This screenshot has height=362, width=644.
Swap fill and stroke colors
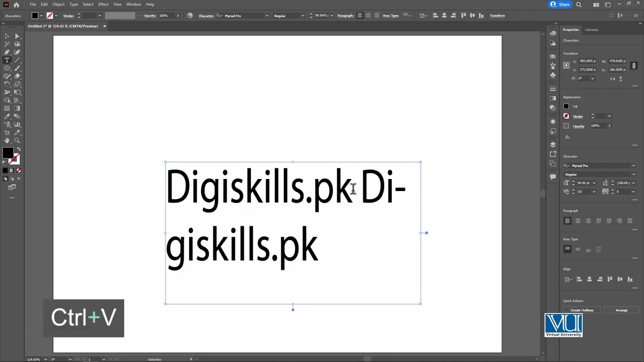(19, 149)
